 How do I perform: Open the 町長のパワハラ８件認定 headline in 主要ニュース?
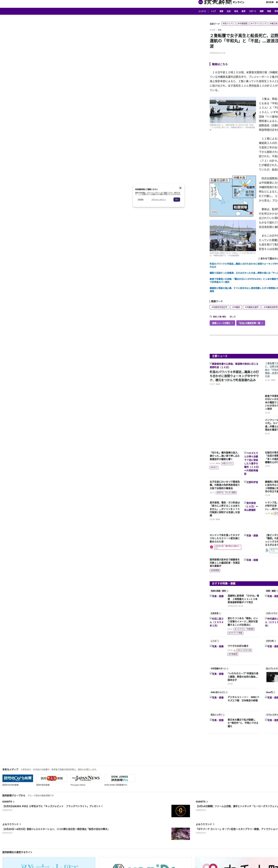(234, 376)
